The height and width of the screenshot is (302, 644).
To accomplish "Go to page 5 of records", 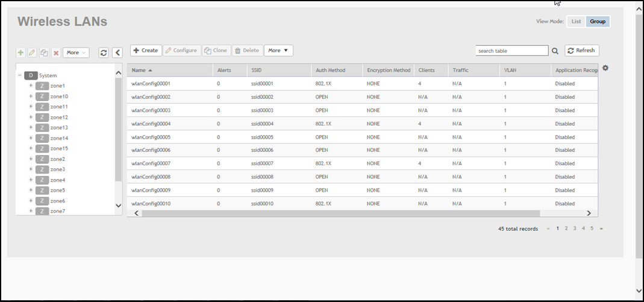I will [592, 228].
